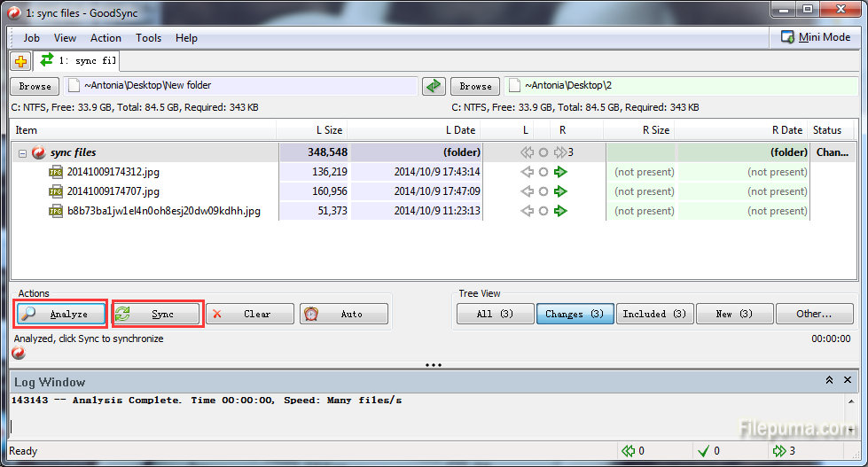Select do-nothing circle for 20141009174312.jpg
Viewport: 868px width, 467px height.
(x=543, y=172)
